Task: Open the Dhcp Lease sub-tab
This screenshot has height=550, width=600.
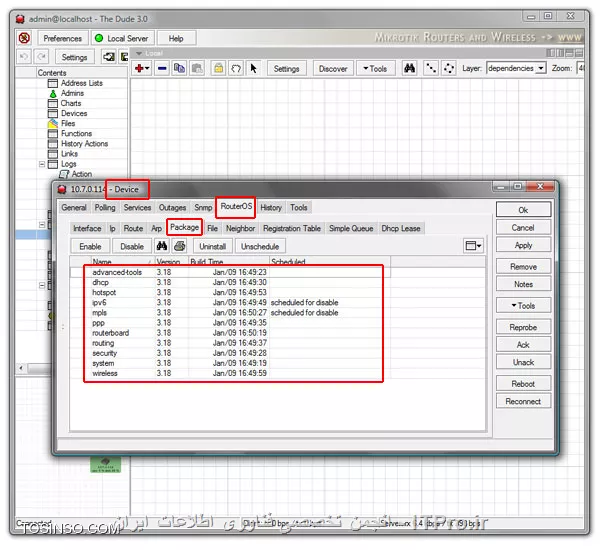Action: click(401, 228)
